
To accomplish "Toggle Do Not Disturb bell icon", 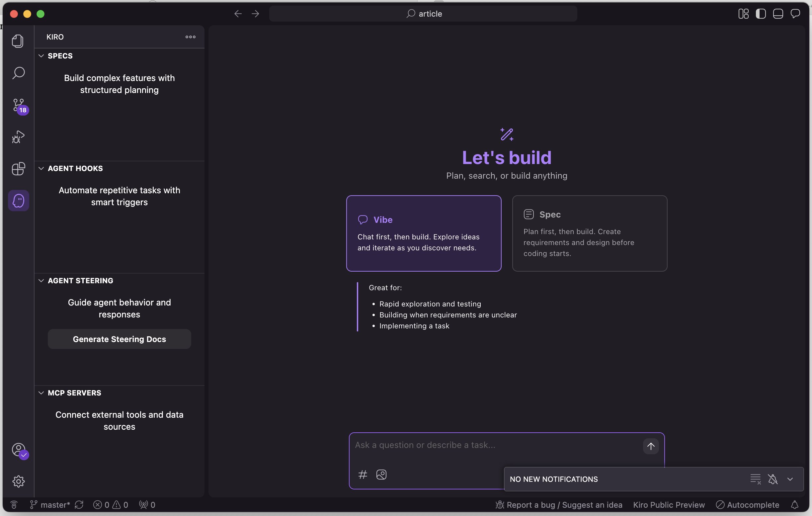I will 773,479.
